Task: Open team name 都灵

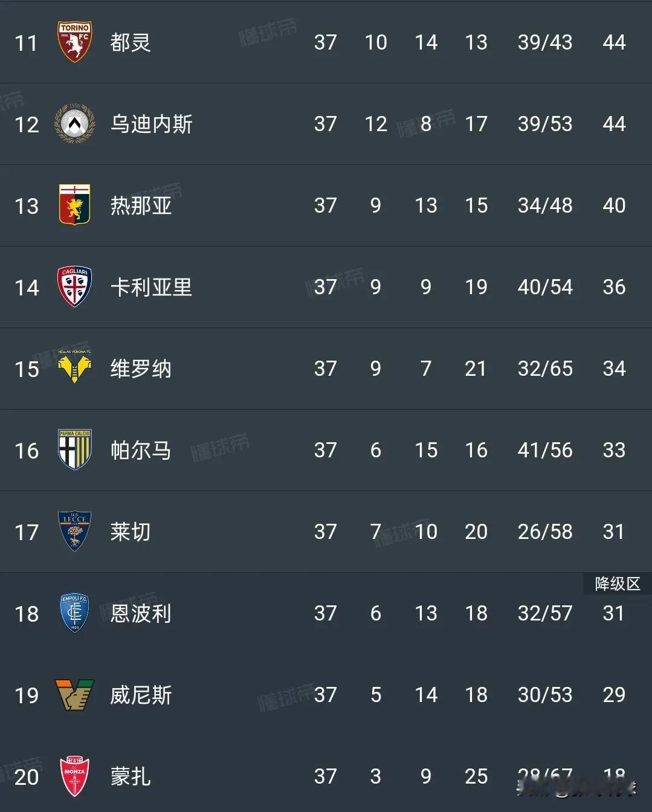Action: pyautogui.click(x=131, y=42)
